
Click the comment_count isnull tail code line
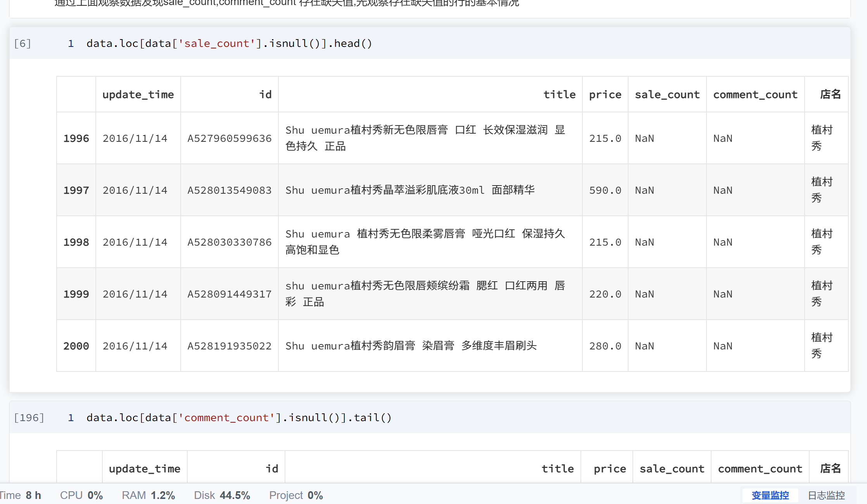click(239, 418)
